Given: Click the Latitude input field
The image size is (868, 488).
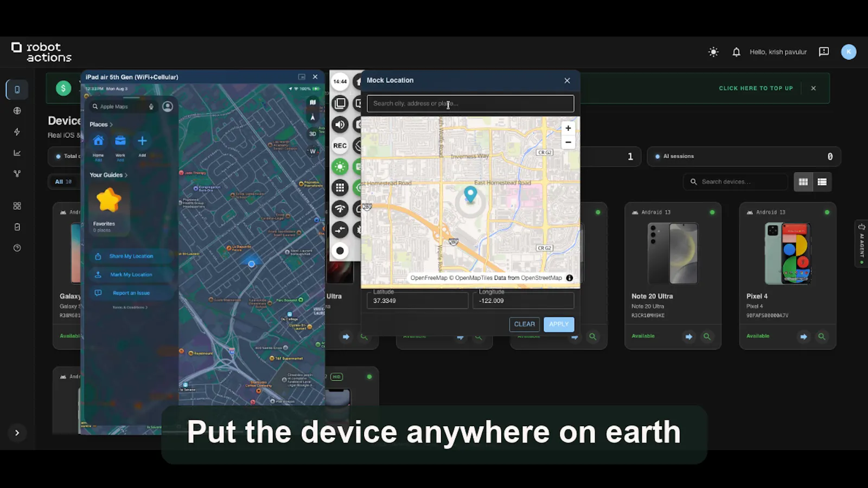Looking at the screenshot, I should 417,300.
